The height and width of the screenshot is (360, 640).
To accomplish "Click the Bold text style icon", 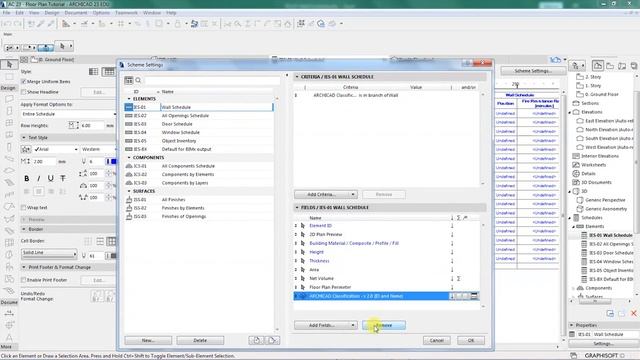I will pyautogui.click(x=27, y=178).
